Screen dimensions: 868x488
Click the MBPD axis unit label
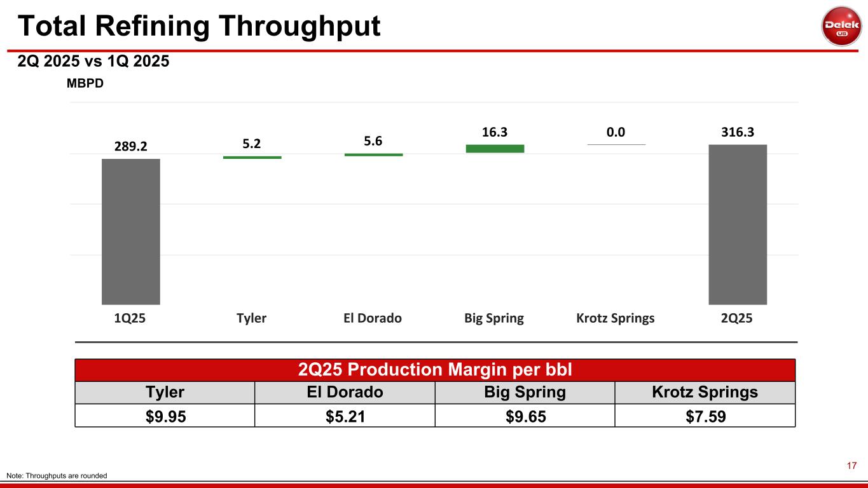point(86,83)
